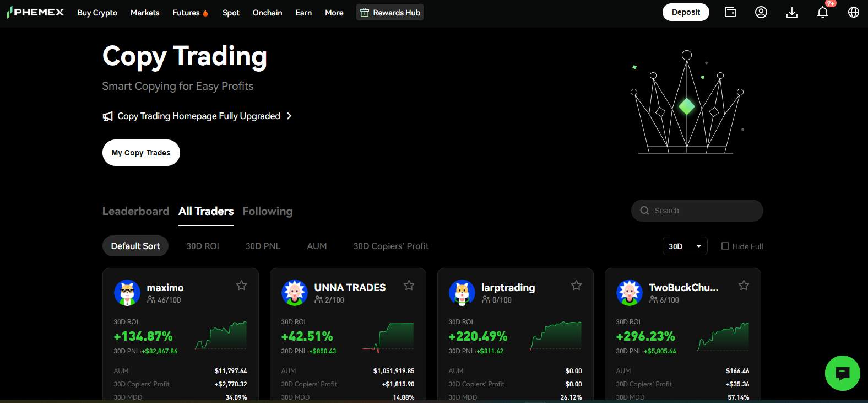Select the All Traders tab
868x403 pixels.
(206, 211)
